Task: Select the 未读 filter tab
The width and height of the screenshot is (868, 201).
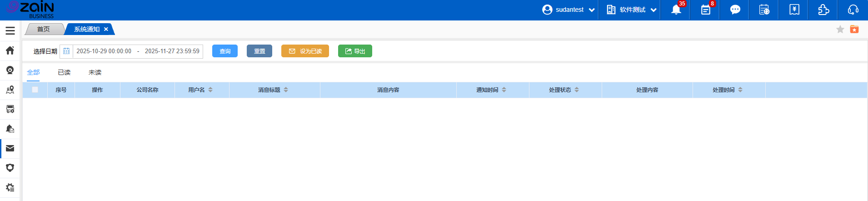Action: pyautogui.click(x=95, y=72)
